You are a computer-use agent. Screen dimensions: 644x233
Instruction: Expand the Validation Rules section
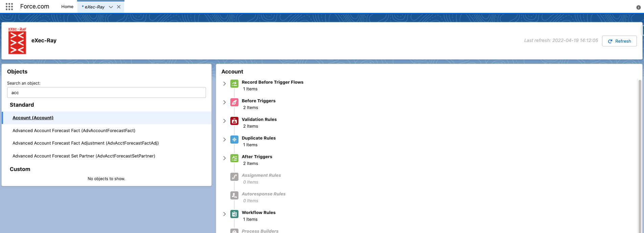224,121
